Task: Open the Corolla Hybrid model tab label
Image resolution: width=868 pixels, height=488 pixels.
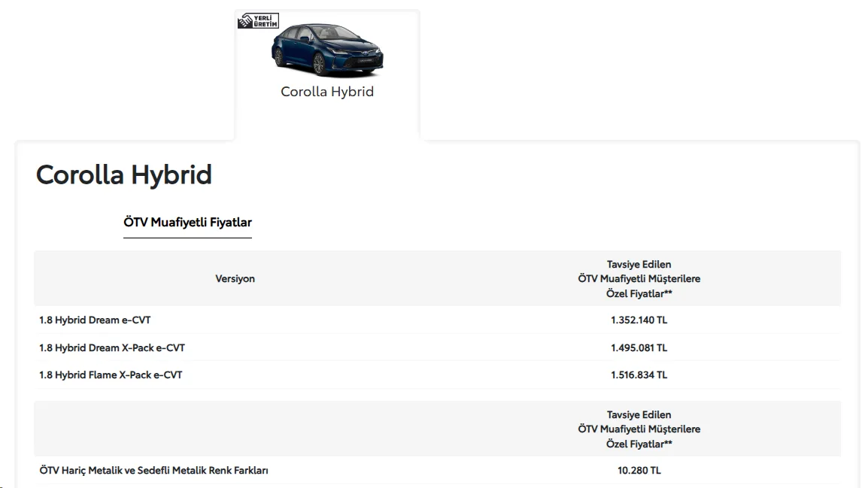Action: 327,91
